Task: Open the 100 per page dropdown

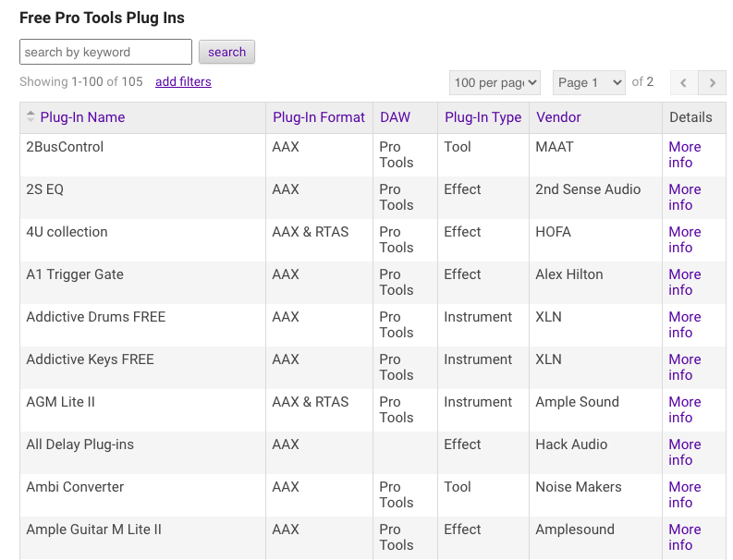Action: click(x=495, y=83)
